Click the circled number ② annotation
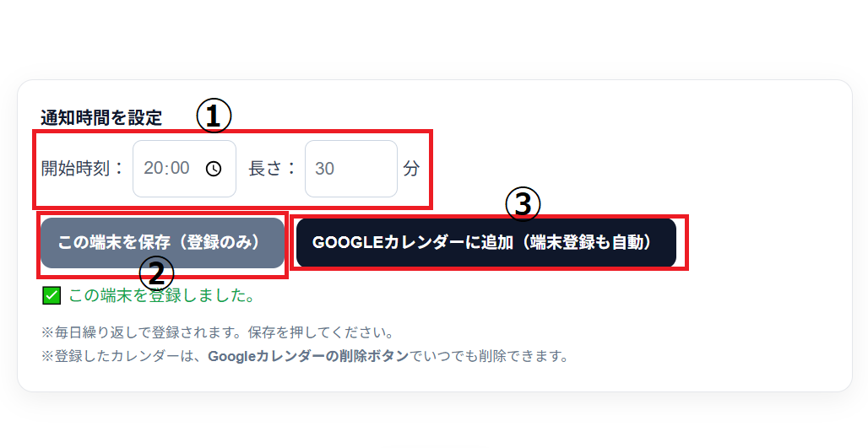The width and height of the screenshot is (868, 448). tap(155, 272)
